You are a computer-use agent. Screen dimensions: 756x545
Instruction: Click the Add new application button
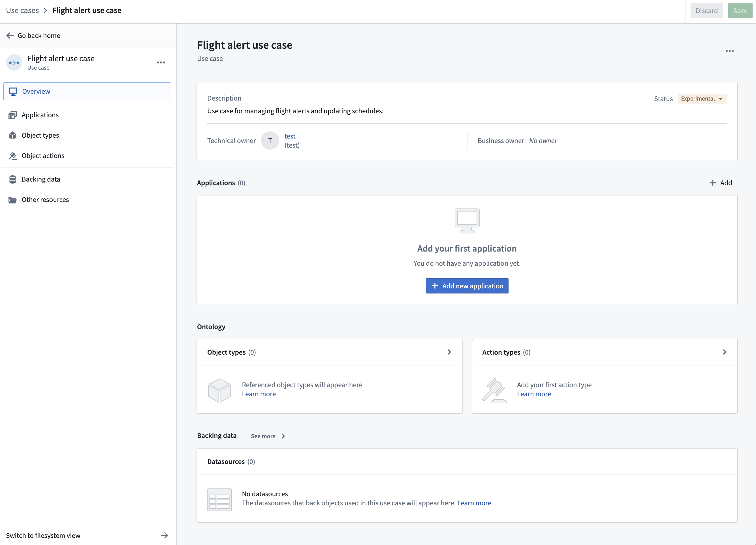[x=467, y=286]
